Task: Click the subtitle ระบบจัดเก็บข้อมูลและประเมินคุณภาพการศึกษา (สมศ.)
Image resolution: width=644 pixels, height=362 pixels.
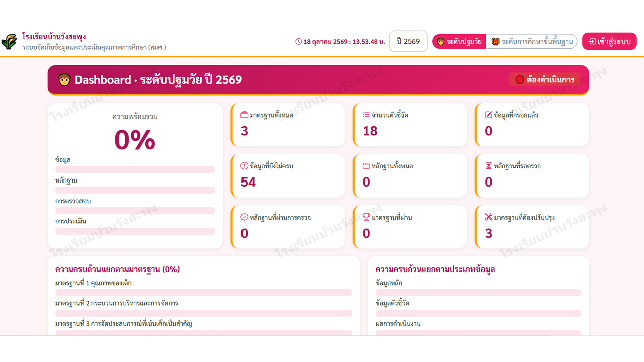Action: [94, 47]
